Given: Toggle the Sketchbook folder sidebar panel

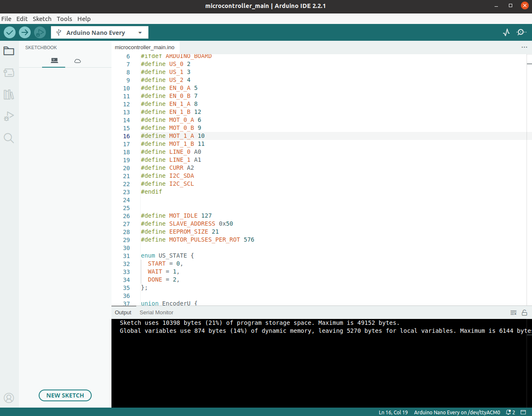Looking at the screenshot, I should click(9, 51).
